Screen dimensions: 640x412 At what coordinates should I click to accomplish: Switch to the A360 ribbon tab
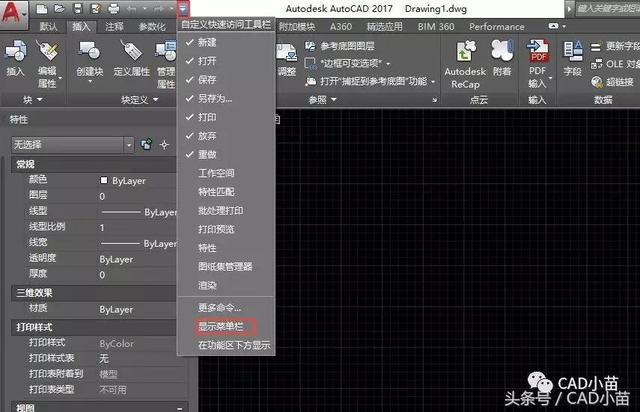pos(340,27)
